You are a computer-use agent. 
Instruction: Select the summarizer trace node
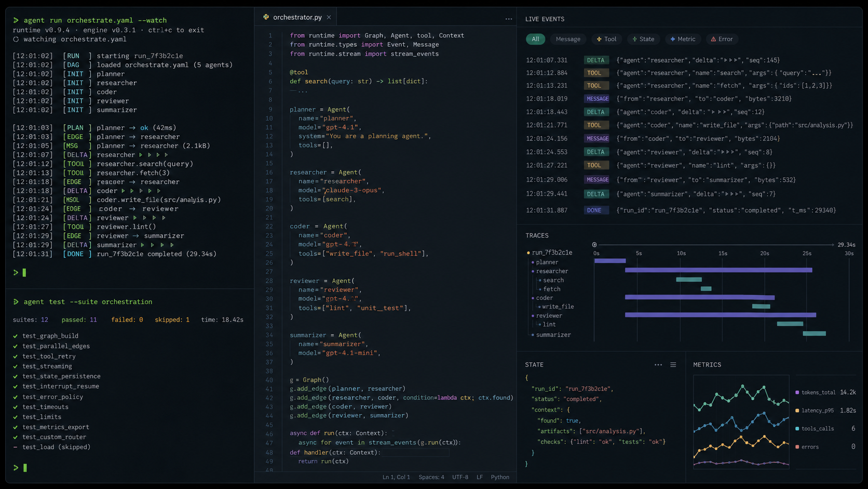553,335
